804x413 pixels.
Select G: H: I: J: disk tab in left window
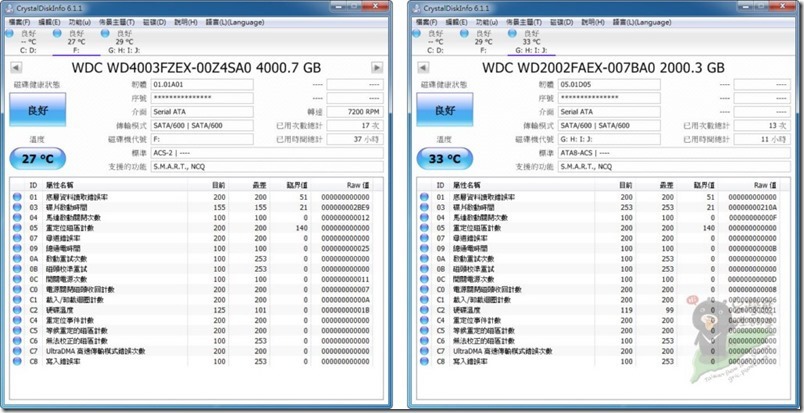pos(125,42)
